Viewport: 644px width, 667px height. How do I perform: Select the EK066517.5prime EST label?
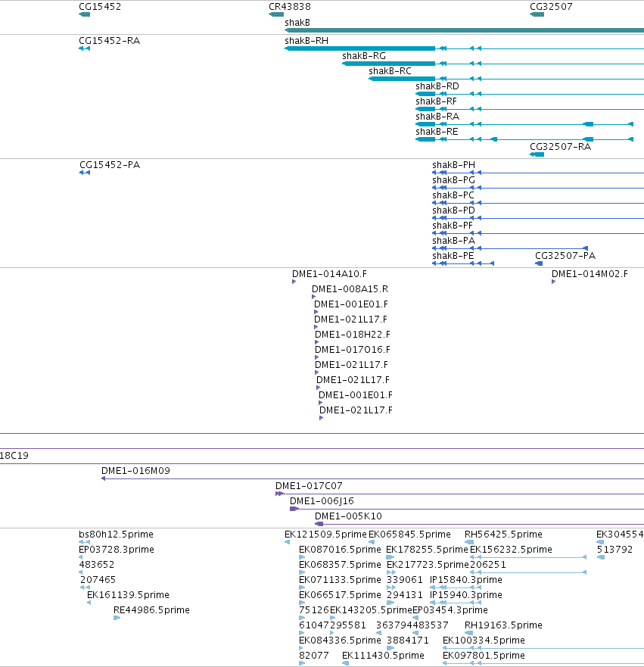tap(340, 594)
